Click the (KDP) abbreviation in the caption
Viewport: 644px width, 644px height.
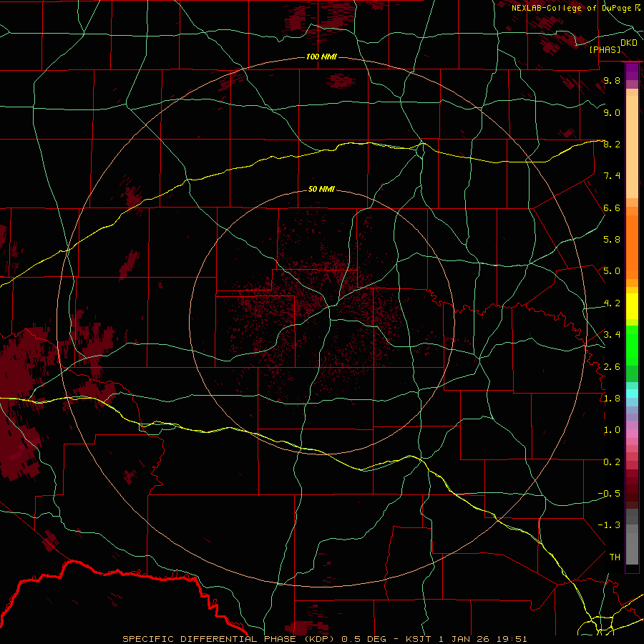pyautogui.click(x=320, y=639)
